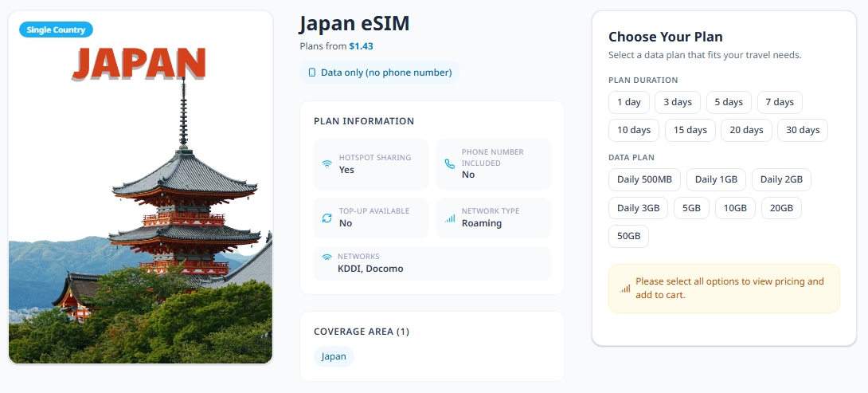Select the 10 days plan duration
The image size is (868, 393).
[634, 130]
